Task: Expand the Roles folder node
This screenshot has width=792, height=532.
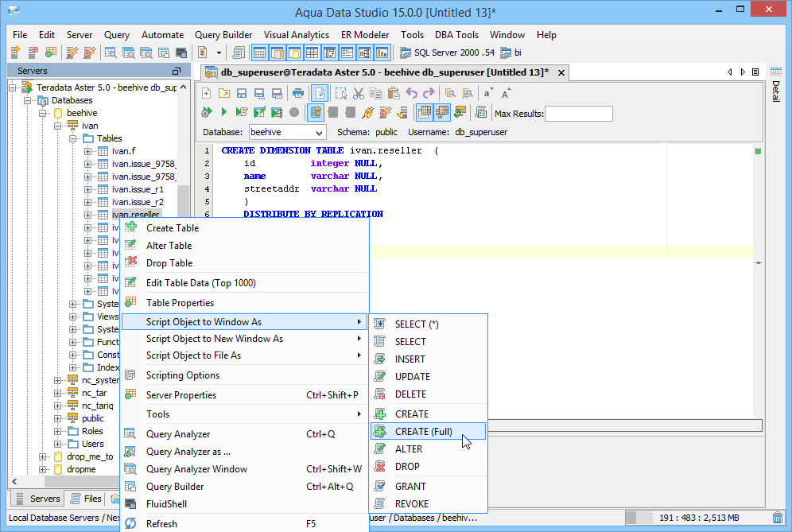Action: pos(57,431)
